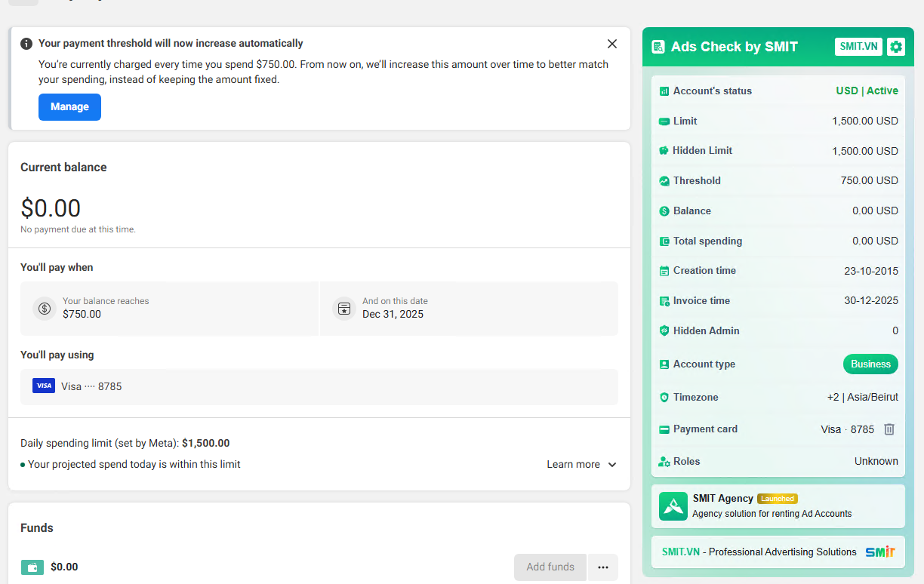Image resolution: width=924 pixels, height=584 pixels.
Task: Click the Manage button
Action: click(x=69, y=107)
